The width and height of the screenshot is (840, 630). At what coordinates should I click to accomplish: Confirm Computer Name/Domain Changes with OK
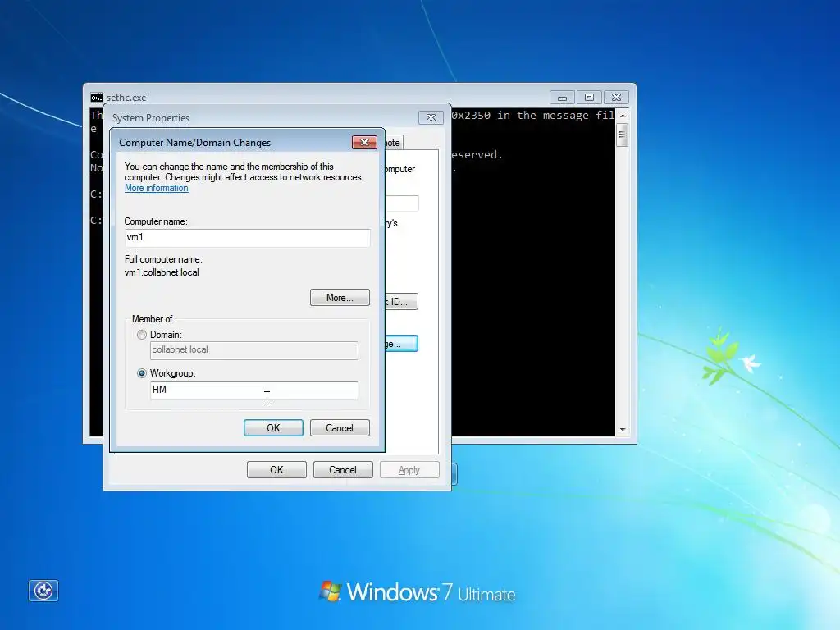(273, 428)
